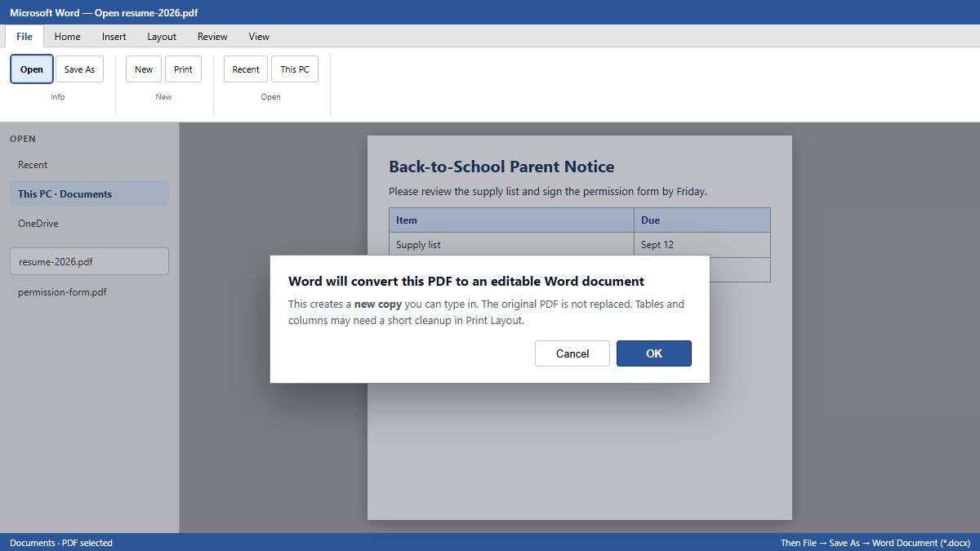
Task: Select the View tab
Action: click(x=259, y=36)
